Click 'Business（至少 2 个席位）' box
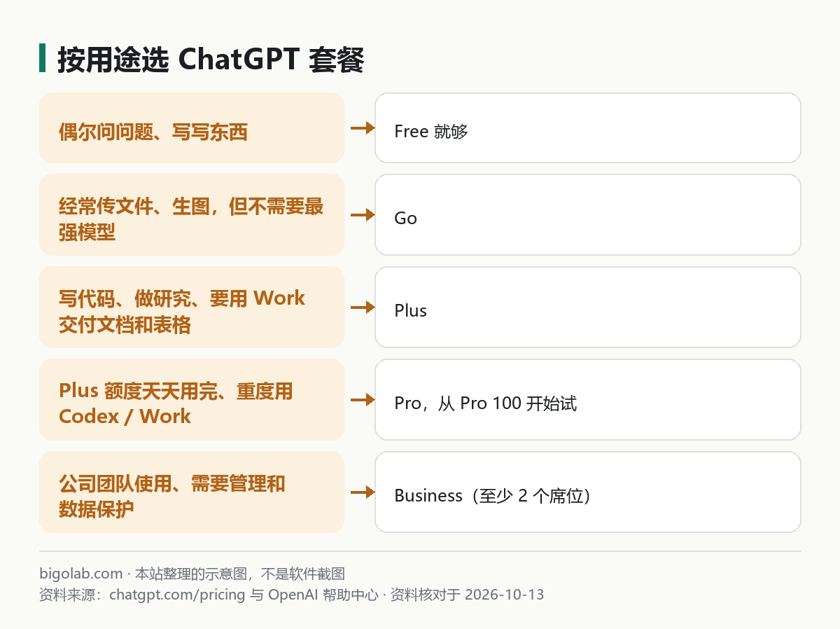This screenshot has height=629, width=840. pos(588,492)
